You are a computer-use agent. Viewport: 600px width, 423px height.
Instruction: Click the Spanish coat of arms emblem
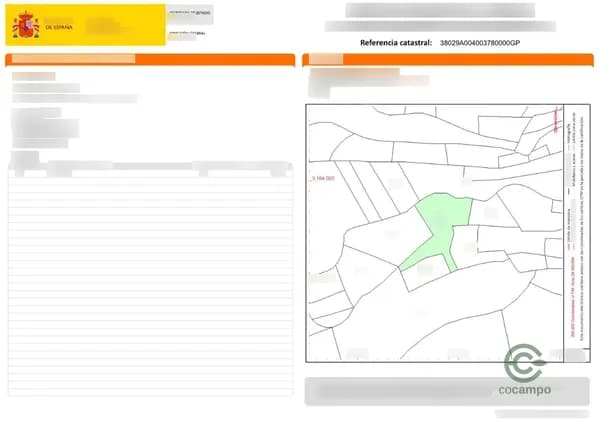click(25, 25)
